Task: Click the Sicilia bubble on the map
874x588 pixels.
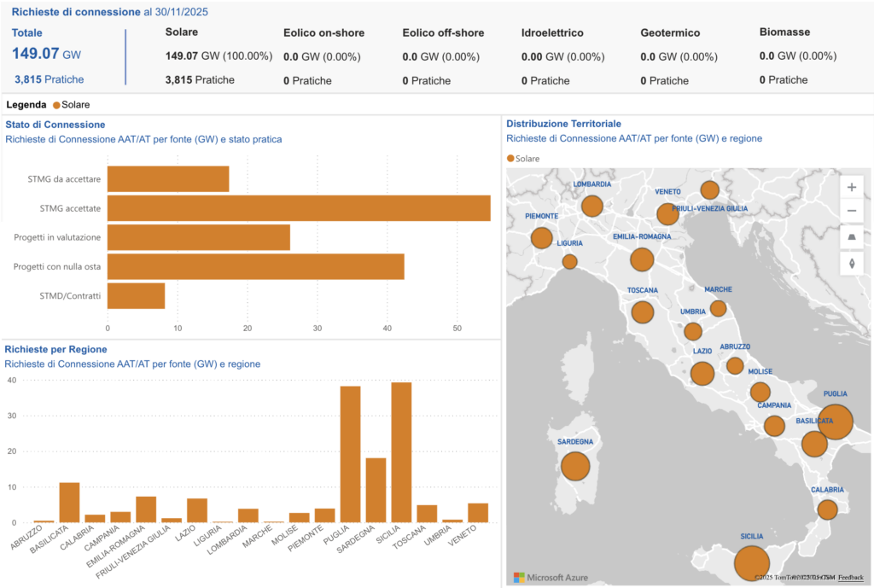Action: [751, 563]
